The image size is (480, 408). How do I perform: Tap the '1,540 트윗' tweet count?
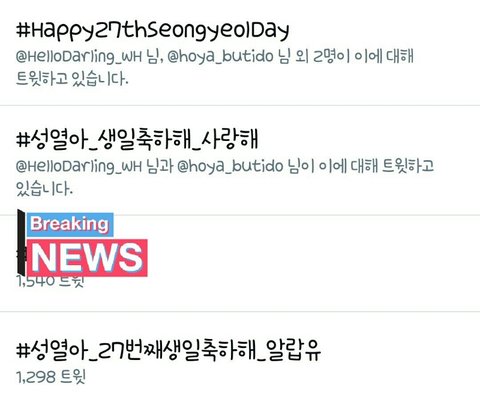pyautogui.click(x=50, y=281)
